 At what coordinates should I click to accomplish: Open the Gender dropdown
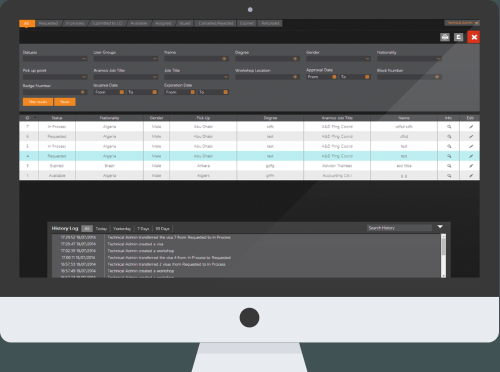pyautogui.click(x=338, y=59)
